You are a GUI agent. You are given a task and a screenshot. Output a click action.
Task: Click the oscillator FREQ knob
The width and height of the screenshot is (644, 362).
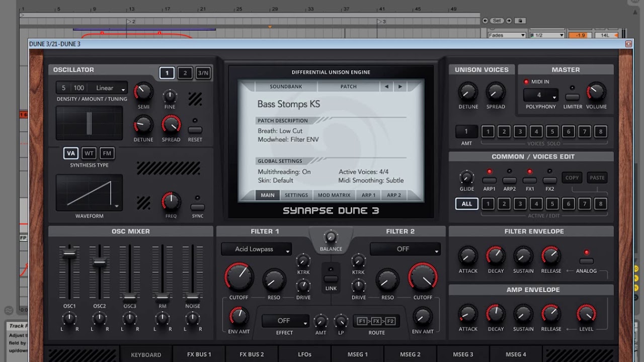click(x=171, y=202)
